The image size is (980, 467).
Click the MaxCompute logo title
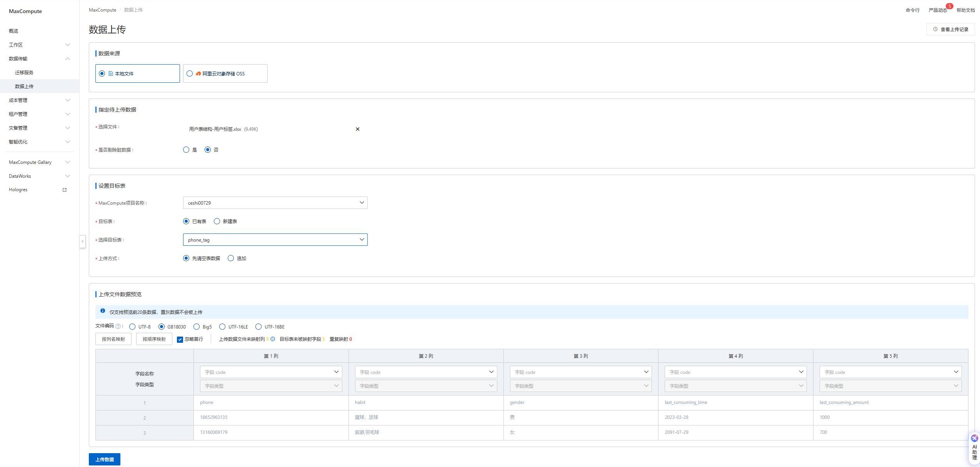25,11
